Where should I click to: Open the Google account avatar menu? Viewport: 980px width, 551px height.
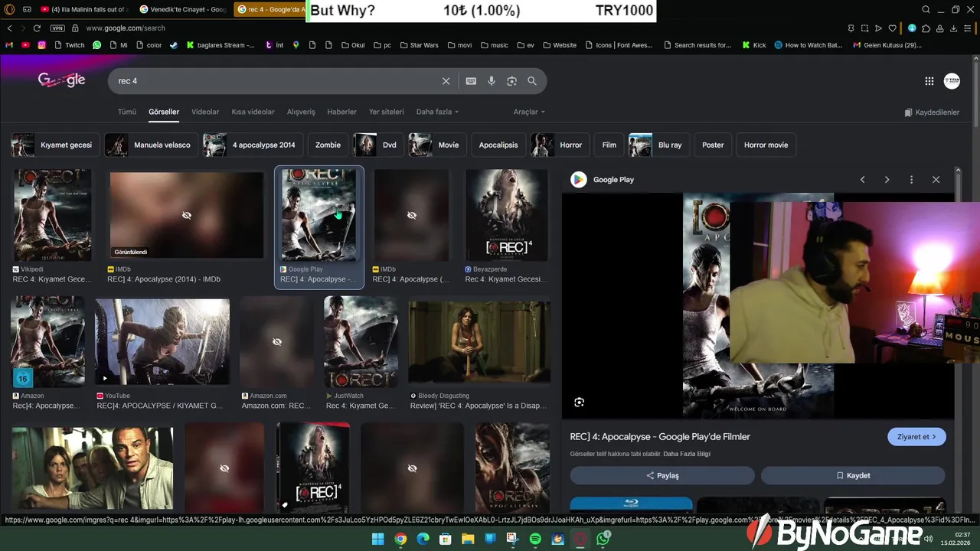(952, 81)
